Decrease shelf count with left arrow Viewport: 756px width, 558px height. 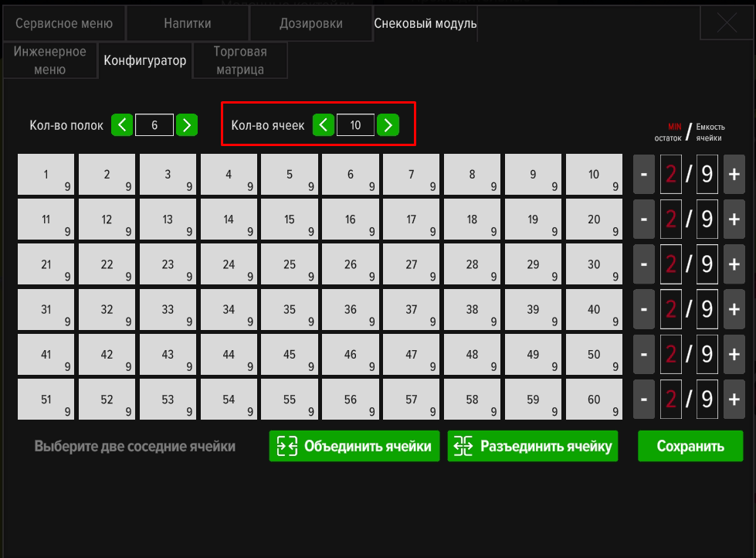(x=122, y=124)
